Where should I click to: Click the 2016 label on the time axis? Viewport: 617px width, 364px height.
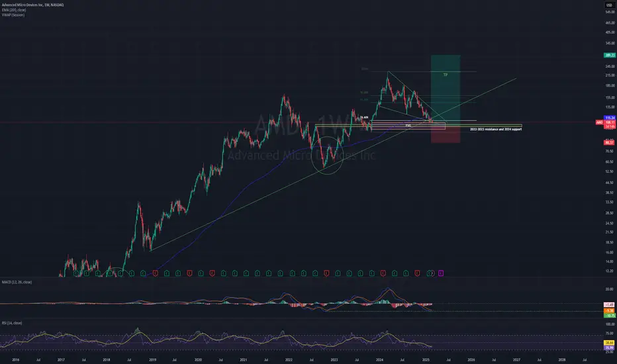(15, 359)
